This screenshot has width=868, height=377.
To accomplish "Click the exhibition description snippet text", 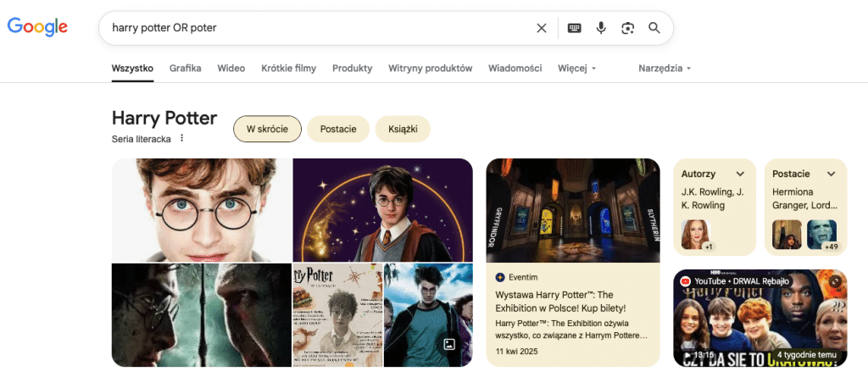I will click(x=571, y=330).
